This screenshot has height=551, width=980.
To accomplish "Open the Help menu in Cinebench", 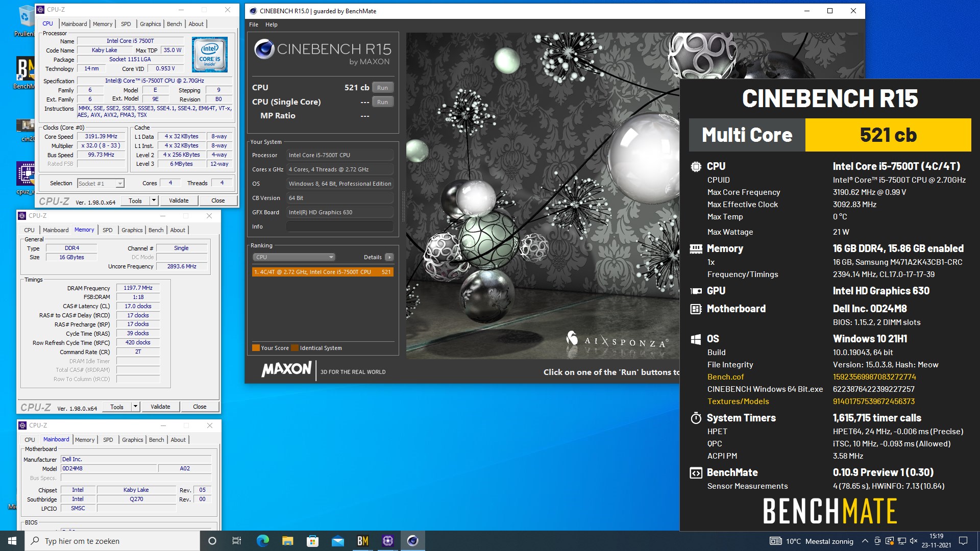I will (x=272, y=24).
